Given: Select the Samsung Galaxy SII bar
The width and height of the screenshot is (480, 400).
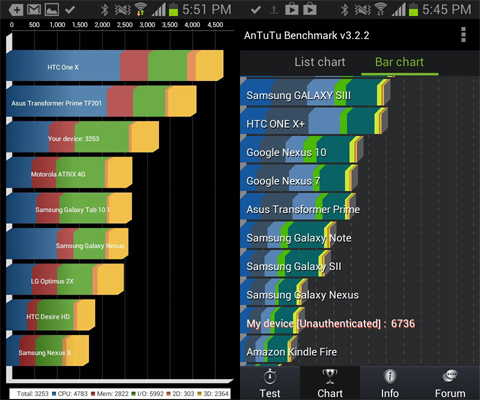Looking at the screenshot, I should coord(285,264).
